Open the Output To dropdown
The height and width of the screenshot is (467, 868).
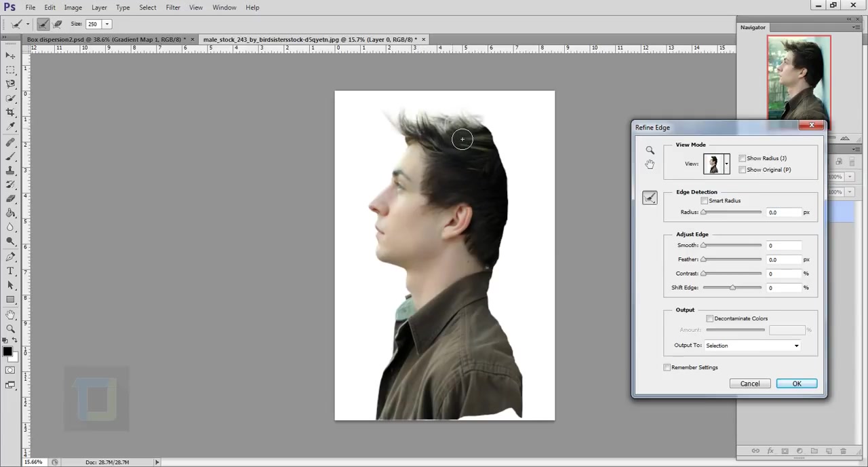pyautogui.click(x=752, y=345)
